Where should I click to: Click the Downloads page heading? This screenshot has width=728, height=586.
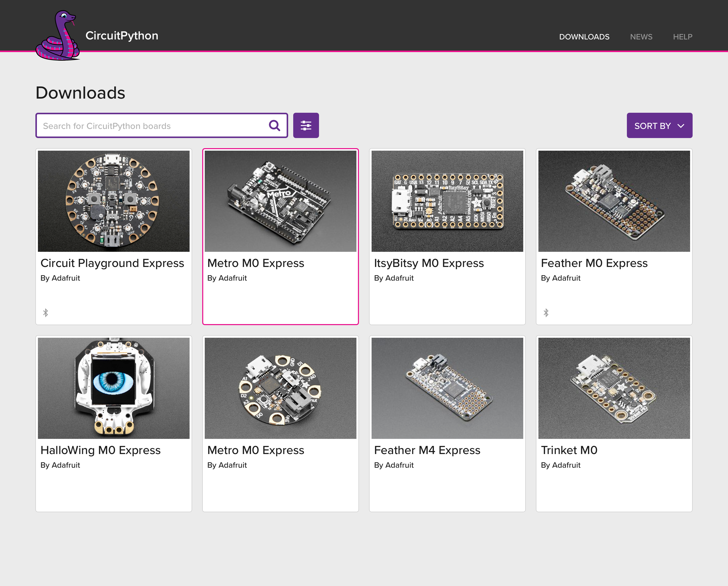tap(80, 93)
